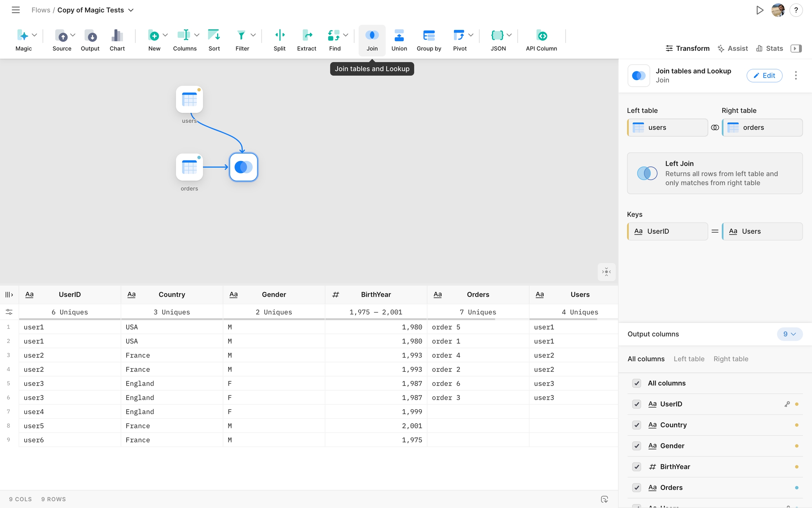Uncheck the Country output column
Screen dimensions: 812x508
point(636,425)
